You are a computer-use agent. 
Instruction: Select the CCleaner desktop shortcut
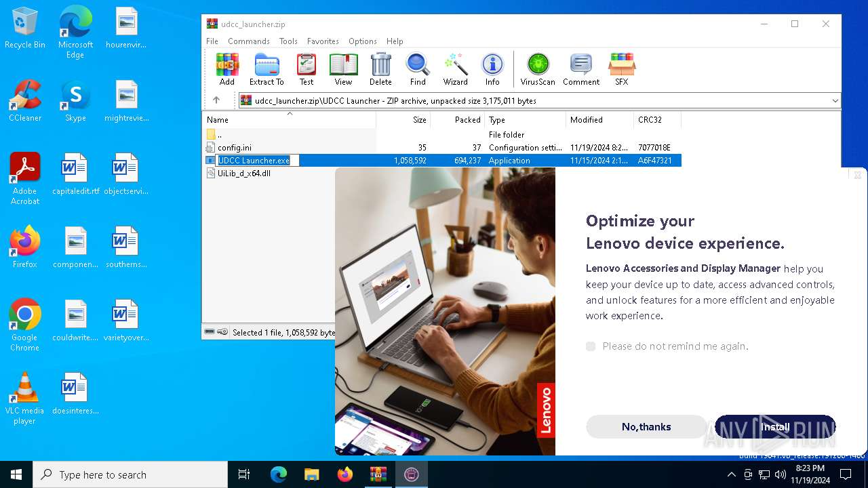click(x=25, y=101)
